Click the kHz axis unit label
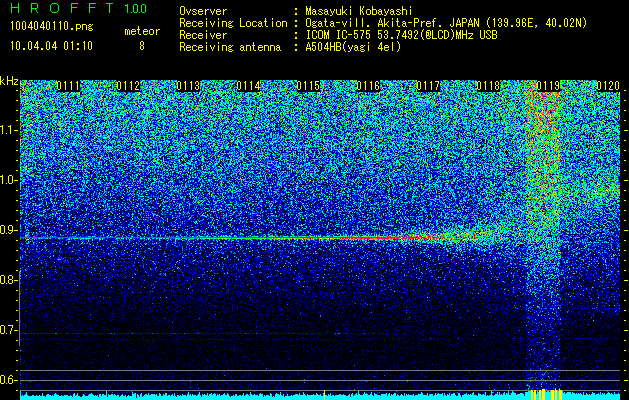 [9, 81]
